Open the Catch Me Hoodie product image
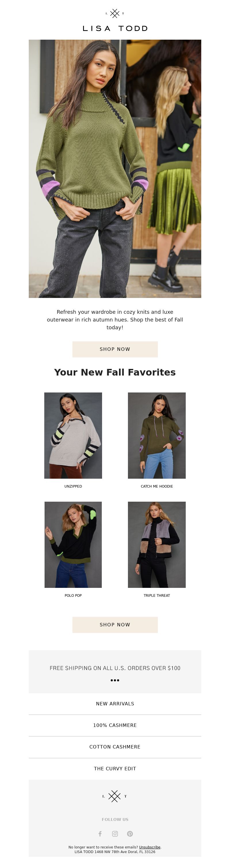The image size is (230, 868). point(157,435)
